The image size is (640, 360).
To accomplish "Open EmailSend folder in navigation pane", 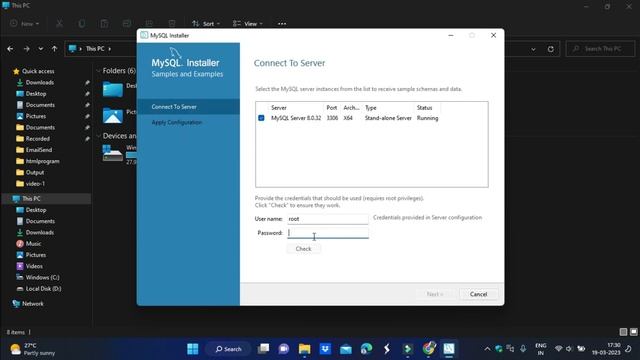I will [39, 150].
